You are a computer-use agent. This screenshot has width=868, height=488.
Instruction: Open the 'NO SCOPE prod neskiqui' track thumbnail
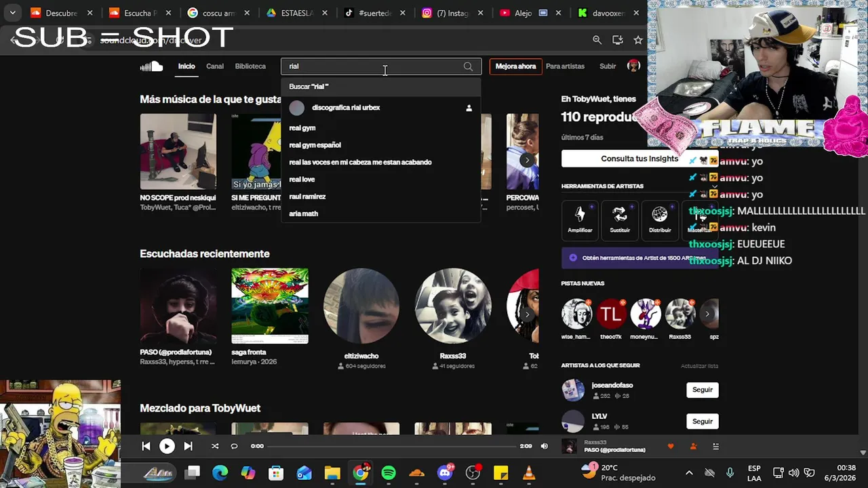pos(178,151)
